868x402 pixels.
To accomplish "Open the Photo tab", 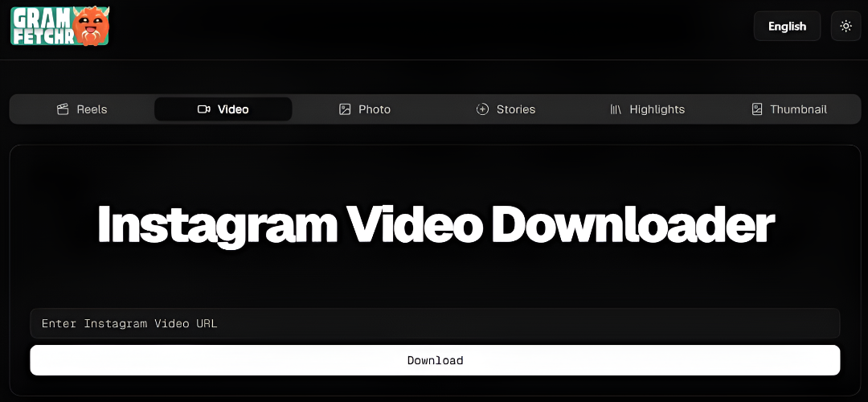I will (x=365, y=109).
